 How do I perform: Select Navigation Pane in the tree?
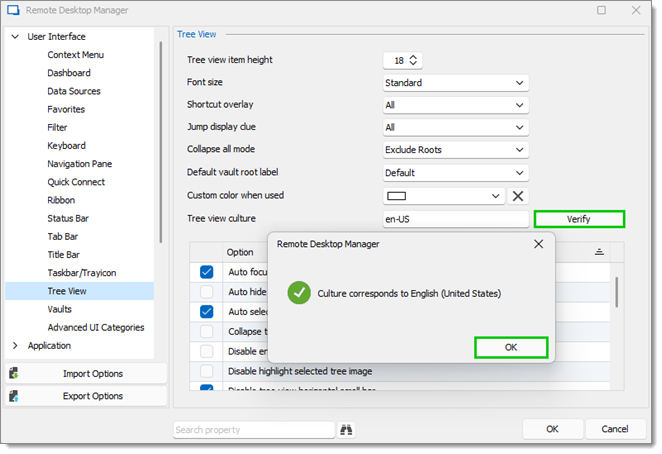(79, 164)
